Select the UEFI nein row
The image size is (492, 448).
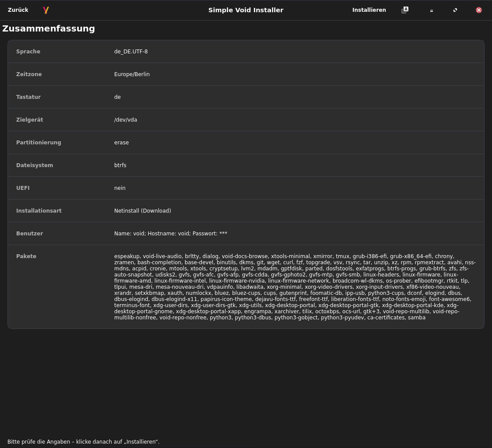click(x=246, y=188)
